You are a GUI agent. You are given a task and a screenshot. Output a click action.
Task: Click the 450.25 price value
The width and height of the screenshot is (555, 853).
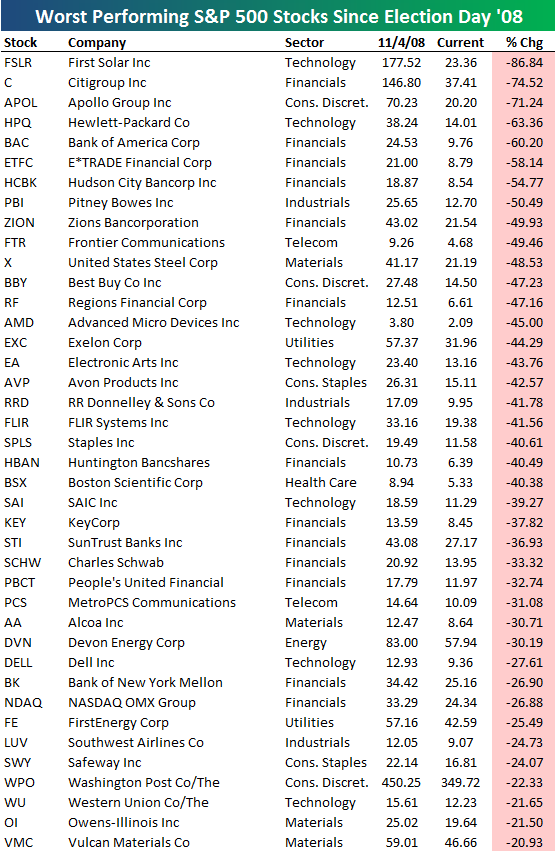(x=402, y=783)
